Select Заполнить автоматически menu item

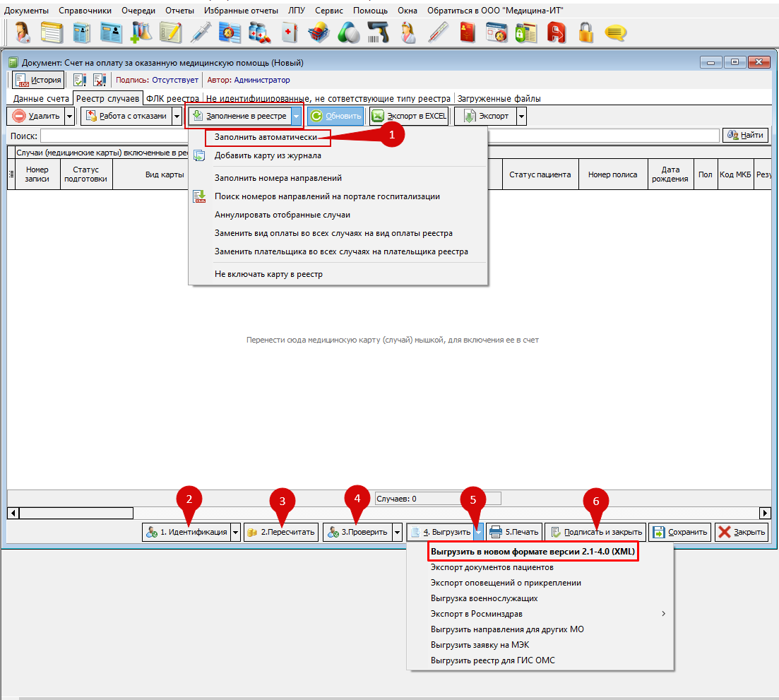[266, 137]
